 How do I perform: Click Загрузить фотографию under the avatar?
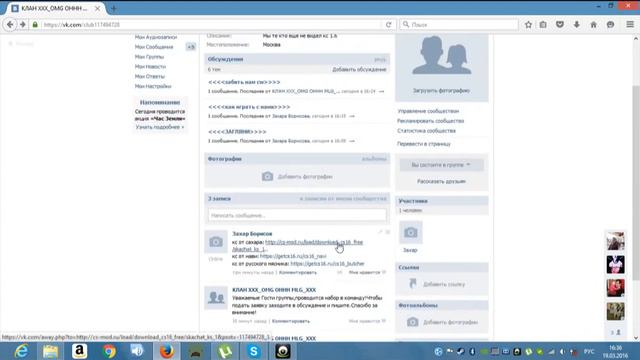click(x=441, y=91)
